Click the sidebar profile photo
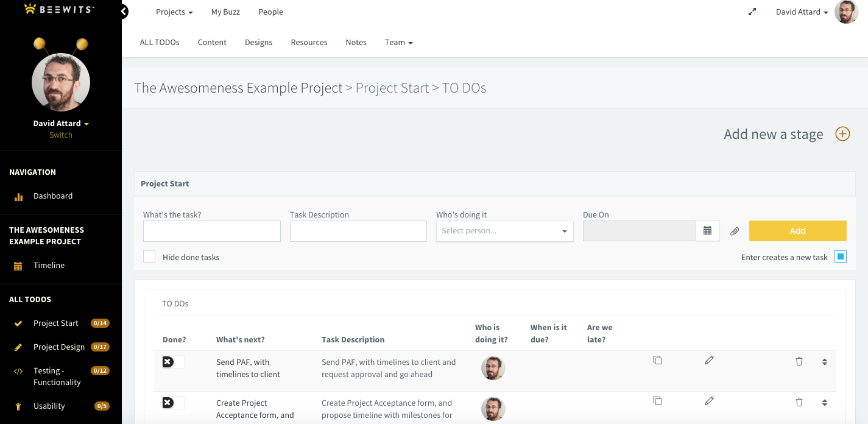 pos(61,82)
